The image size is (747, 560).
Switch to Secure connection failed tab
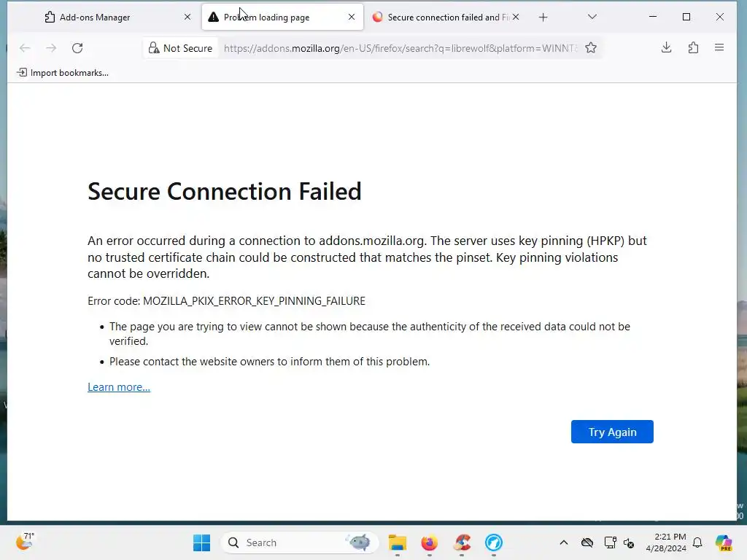point(444,17)
